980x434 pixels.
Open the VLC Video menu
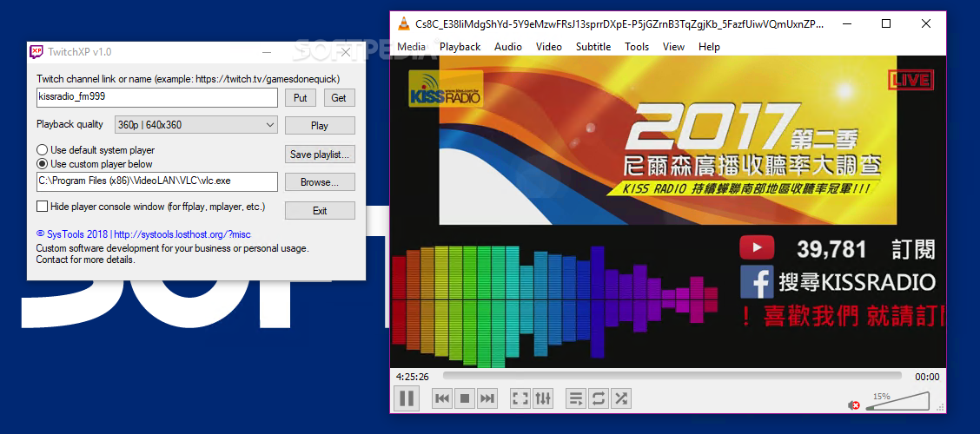(x=549, y=47)
